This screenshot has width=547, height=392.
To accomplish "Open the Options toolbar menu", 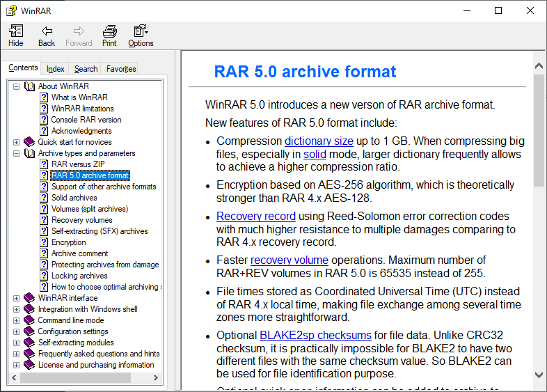I will pyautogui.click(x=141, y=31).
